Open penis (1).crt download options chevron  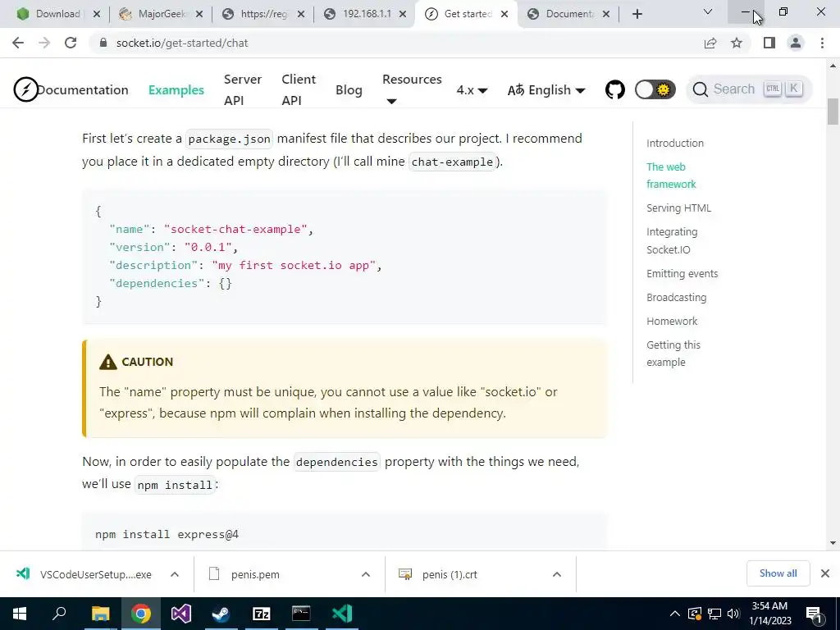(557, 574)
